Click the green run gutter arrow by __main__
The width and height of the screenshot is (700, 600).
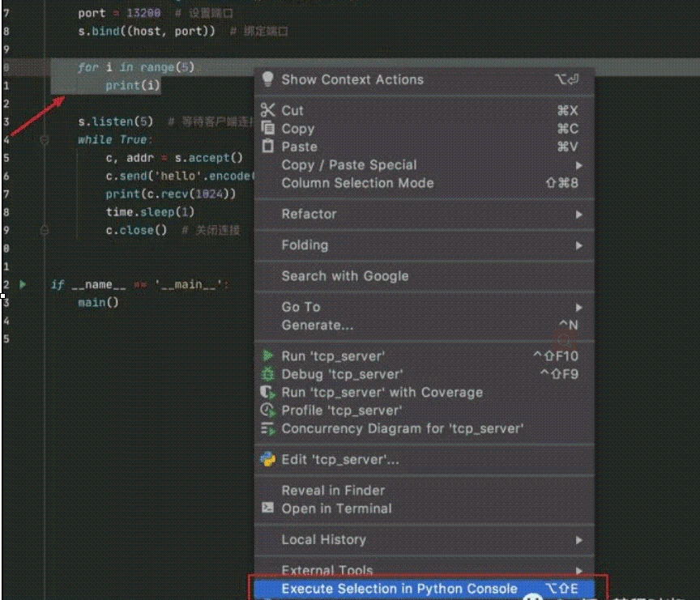click(x=23, y=284)
